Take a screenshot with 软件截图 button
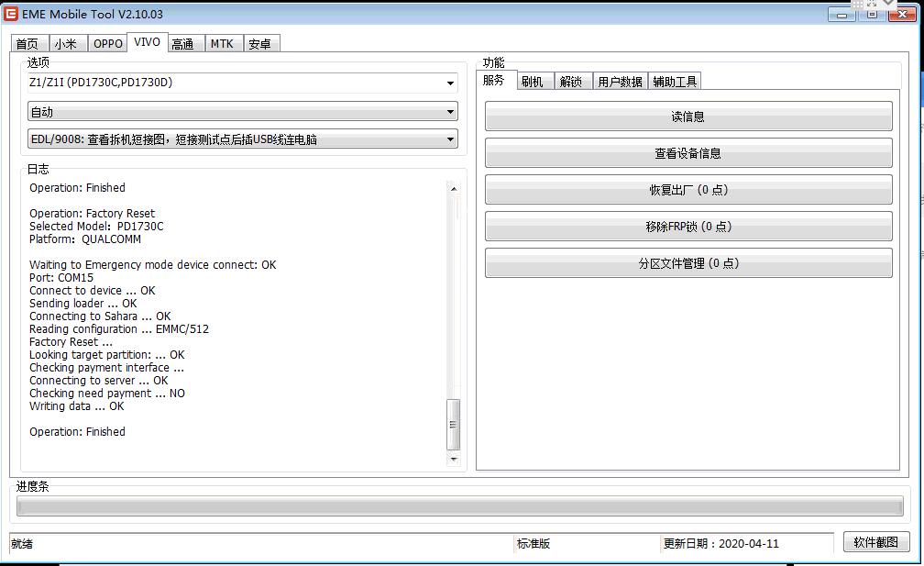924x566 pixels. tap(875, 542)
